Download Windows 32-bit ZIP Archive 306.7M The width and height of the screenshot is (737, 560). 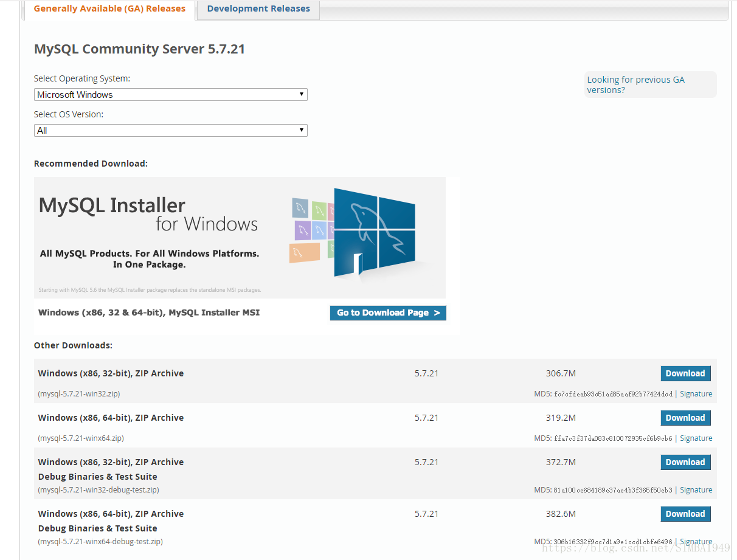[685, 373]
